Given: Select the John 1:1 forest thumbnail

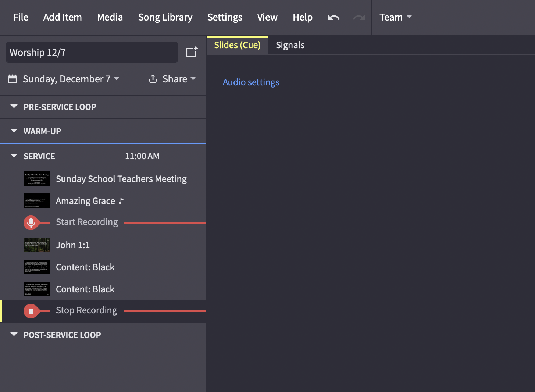Looking at the screenshot, I should point(37,245).
